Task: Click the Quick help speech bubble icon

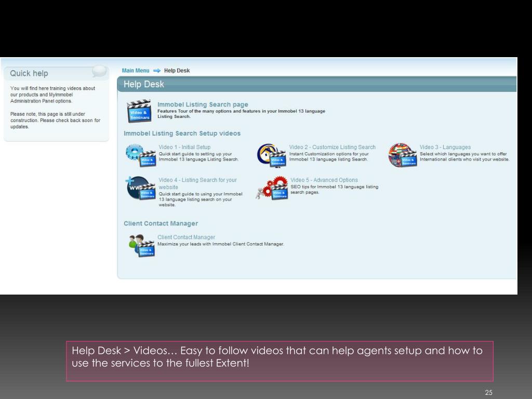Action: pyautogui.click(x=99, y=71)
